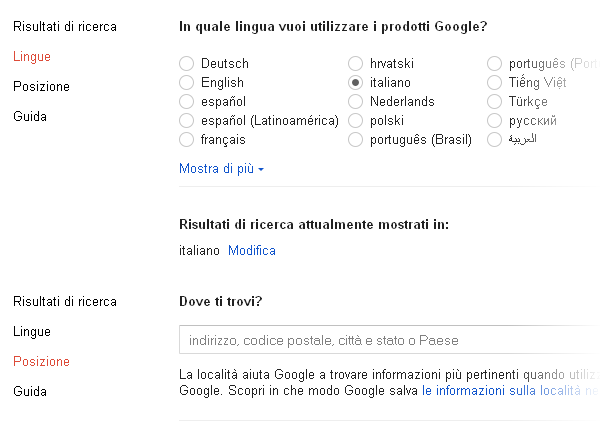
Task: Pick Tiếng Việt radio button
Action: pos(495,82)
